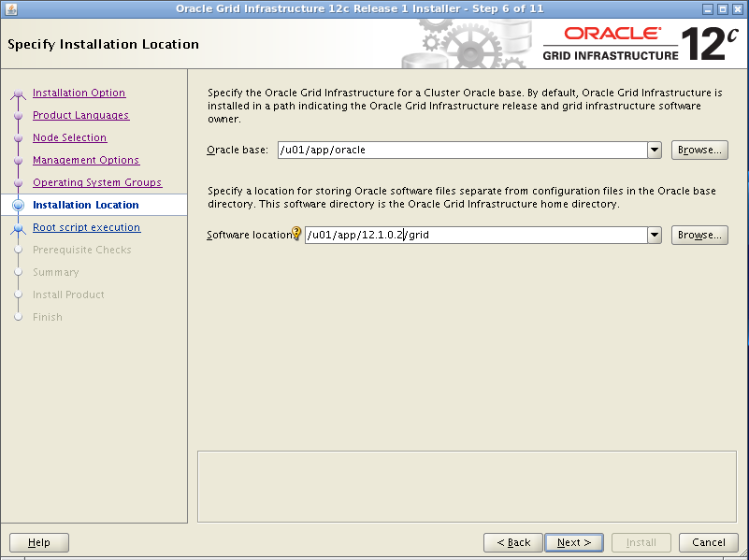Open the Oracle base dropdown arrow
The width and height of the screenshot is (749, 560).
(654, 150)
